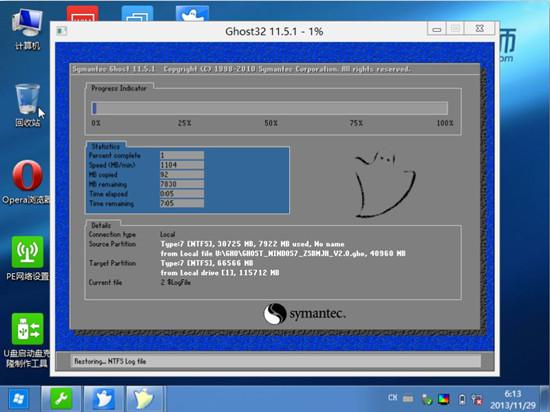Screen dimensions: 550x412
Task: Click the Ghost progress indicator bar
Action: click(x=269, y=108)
